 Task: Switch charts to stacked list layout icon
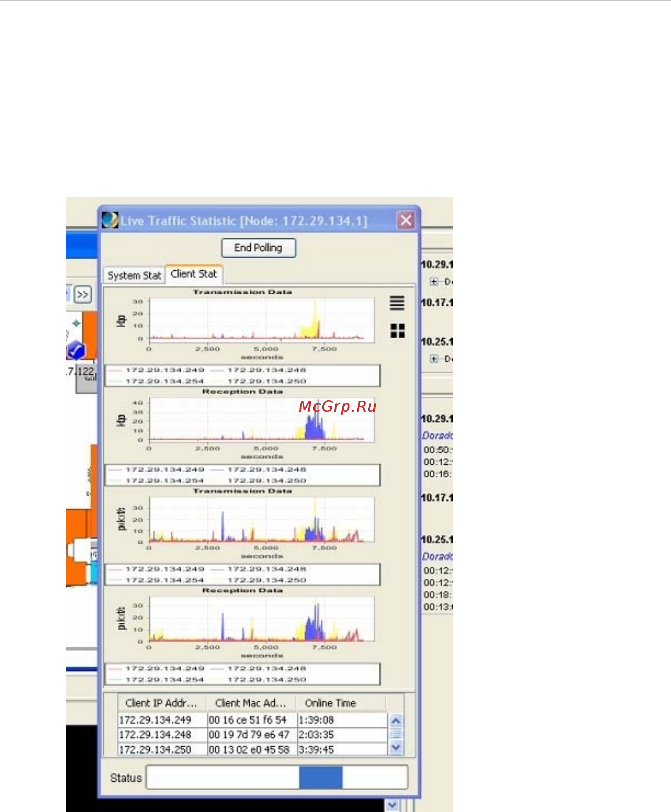click(397, 302)
